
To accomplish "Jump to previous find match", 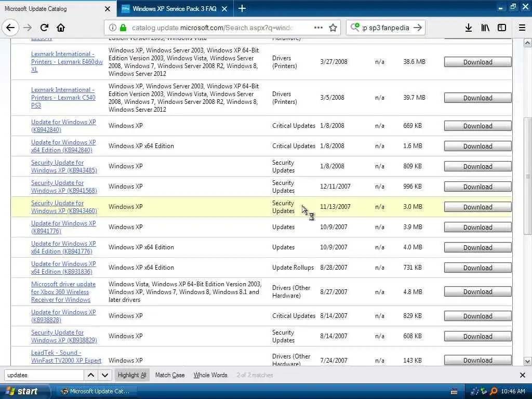I will coord(91,375).
